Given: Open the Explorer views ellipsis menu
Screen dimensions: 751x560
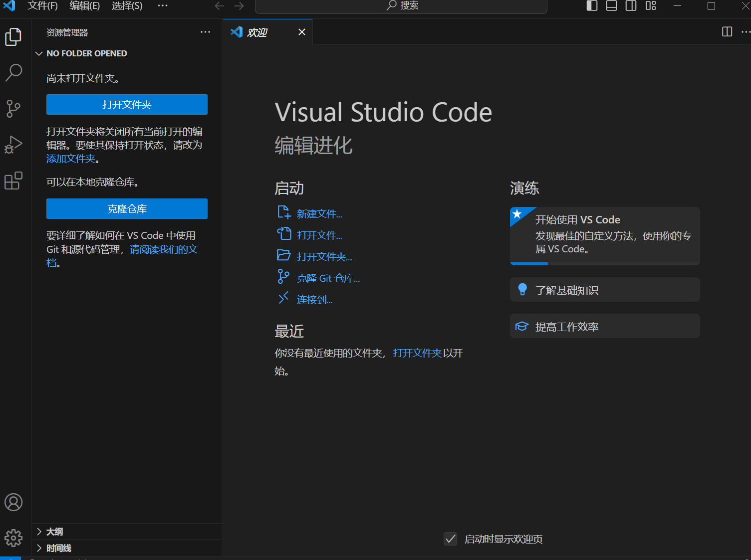Looking at the screenshot, I should (205, 32).
